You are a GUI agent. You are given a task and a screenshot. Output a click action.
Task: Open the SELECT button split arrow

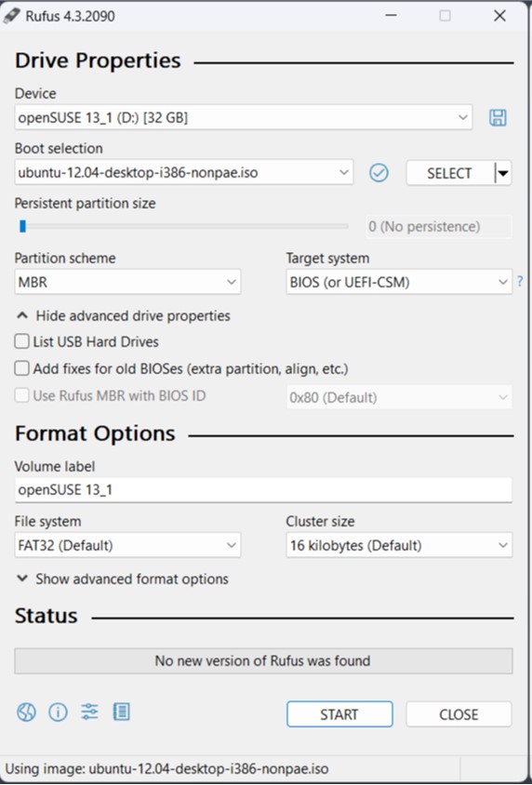(x=503, y=173)
